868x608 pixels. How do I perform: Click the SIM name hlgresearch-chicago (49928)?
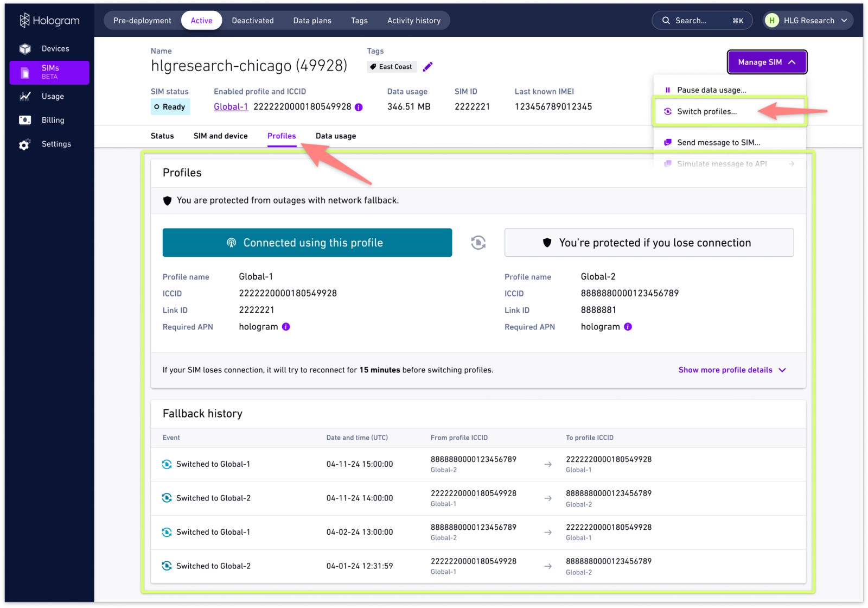pos(249,66)
